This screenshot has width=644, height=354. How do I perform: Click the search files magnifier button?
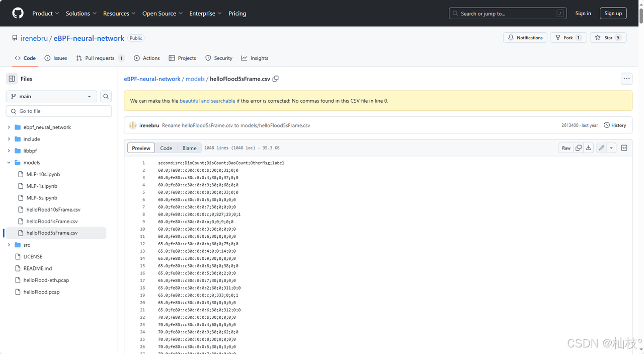coord(106,96)
